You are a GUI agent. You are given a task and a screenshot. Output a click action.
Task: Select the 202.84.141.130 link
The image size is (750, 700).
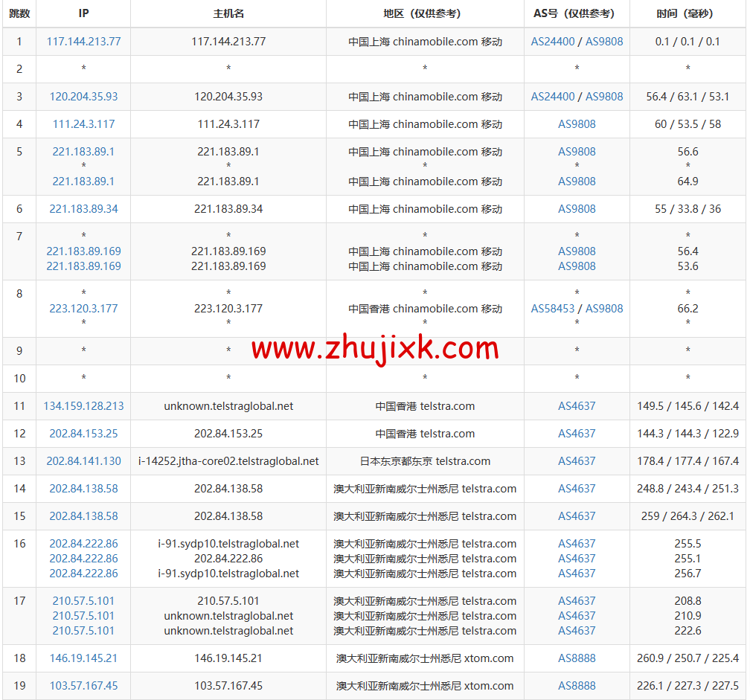pyautogui.click(x=83, y=461)
